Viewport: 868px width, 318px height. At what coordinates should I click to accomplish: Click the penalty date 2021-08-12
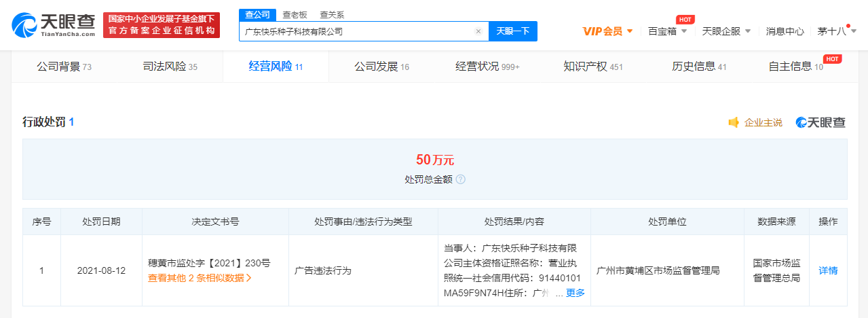coord(101,270)
